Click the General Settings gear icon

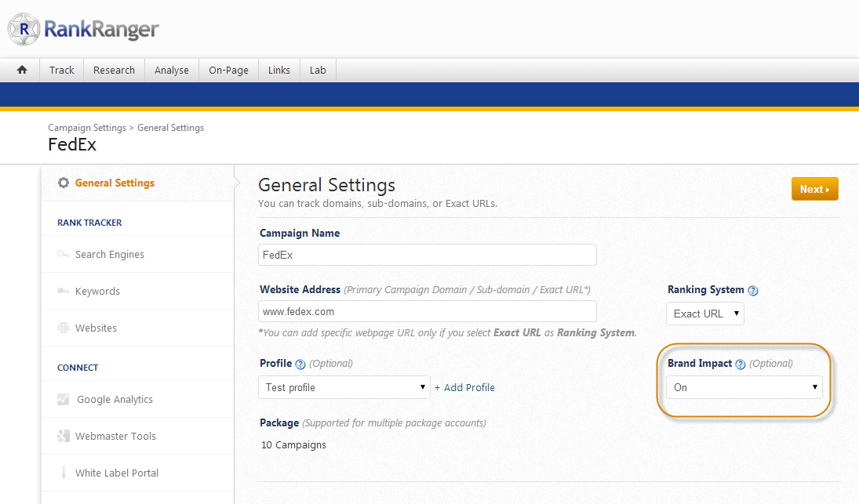click(x=64, y=183)
